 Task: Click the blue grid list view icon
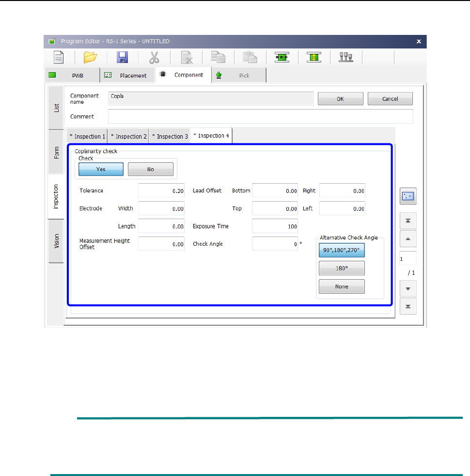point(408,196)
